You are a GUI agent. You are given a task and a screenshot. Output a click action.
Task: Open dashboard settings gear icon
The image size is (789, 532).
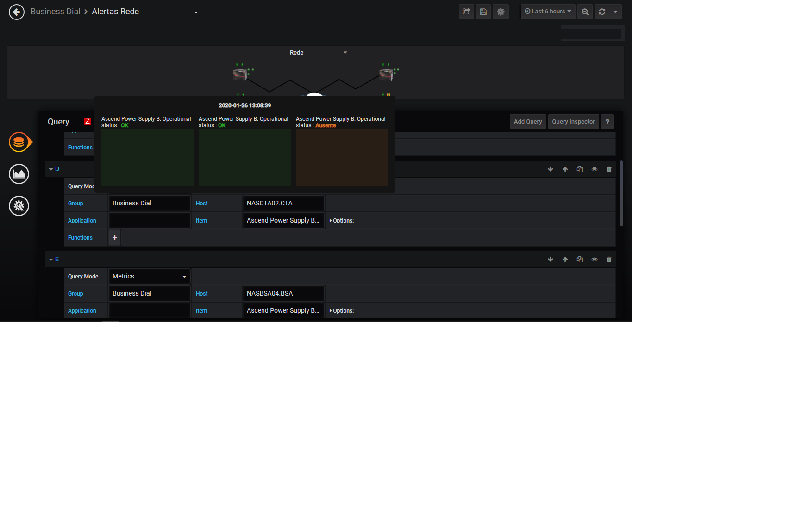point(501,12)
